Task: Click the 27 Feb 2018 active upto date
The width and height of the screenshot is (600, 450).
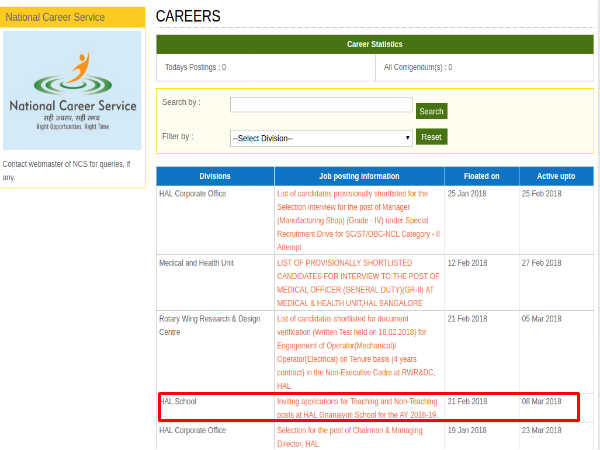Action: [541, 263]
